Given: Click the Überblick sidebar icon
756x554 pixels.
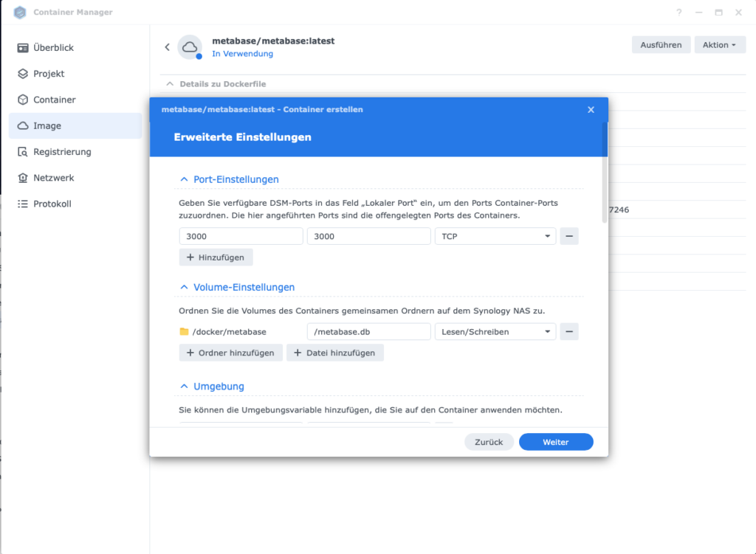Looking at the screenshot, I should click(23, 48).
